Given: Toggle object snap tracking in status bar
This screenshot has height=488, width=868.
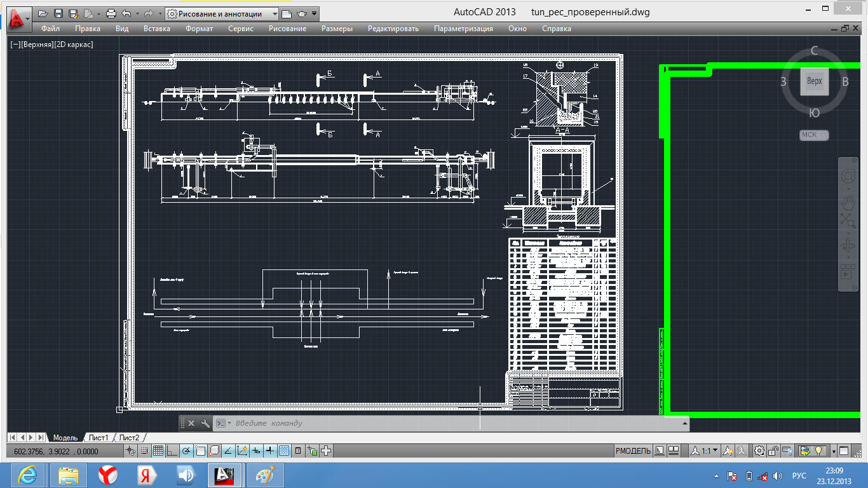Looking at the screenshot, I should tap(228, 451).
